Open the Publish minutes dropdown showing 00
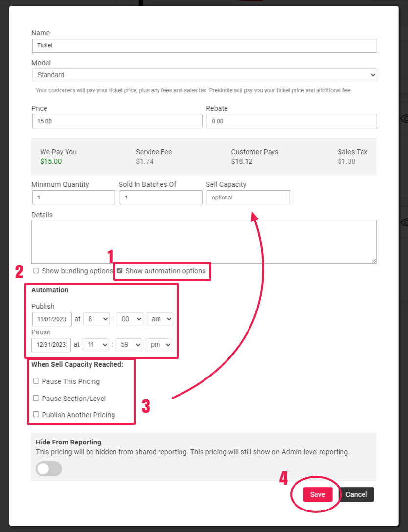 pos(130,319)
